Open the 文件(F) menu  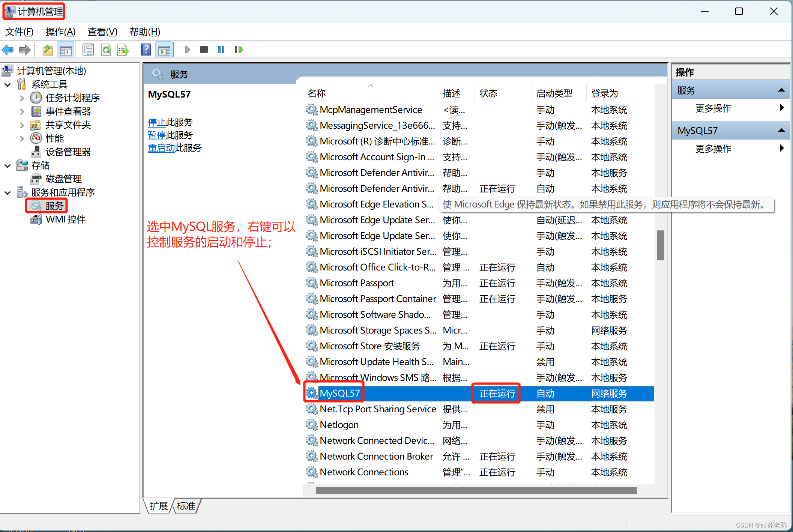point(19,32)
